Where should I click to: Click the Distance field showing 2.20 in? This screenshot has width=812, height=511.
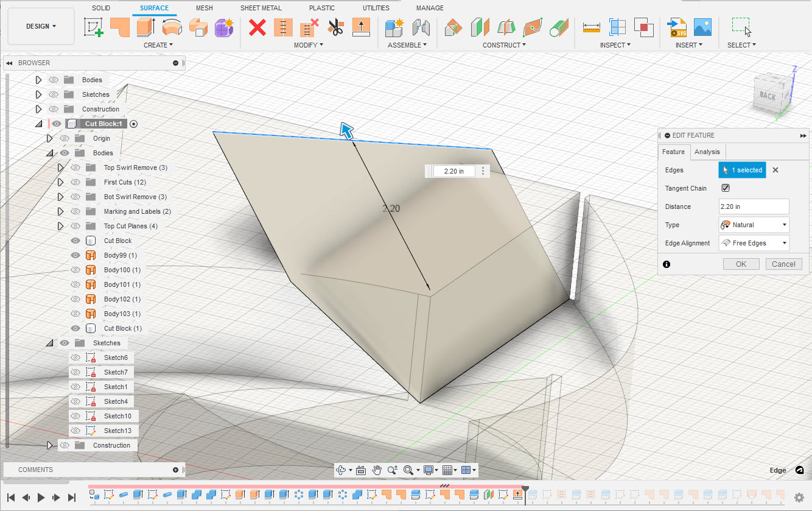click(x=754, y=206)
